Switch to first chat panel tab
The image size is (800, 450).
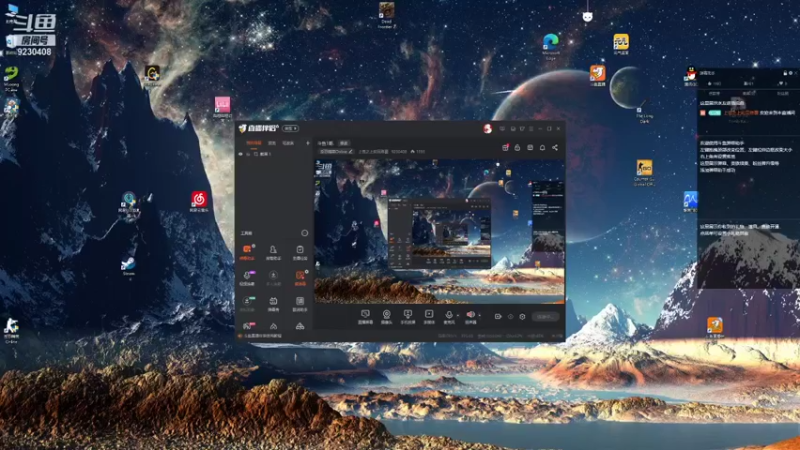(714, 94)
